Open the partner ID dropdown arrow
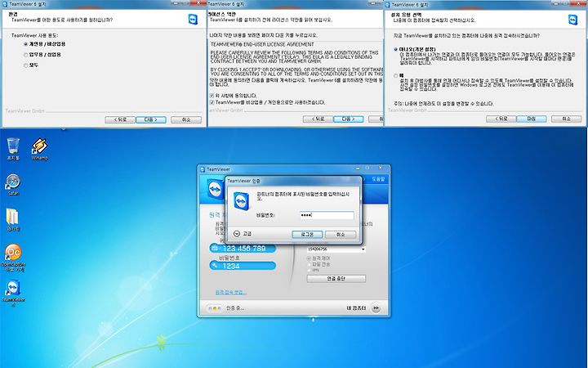 (363, 249)
